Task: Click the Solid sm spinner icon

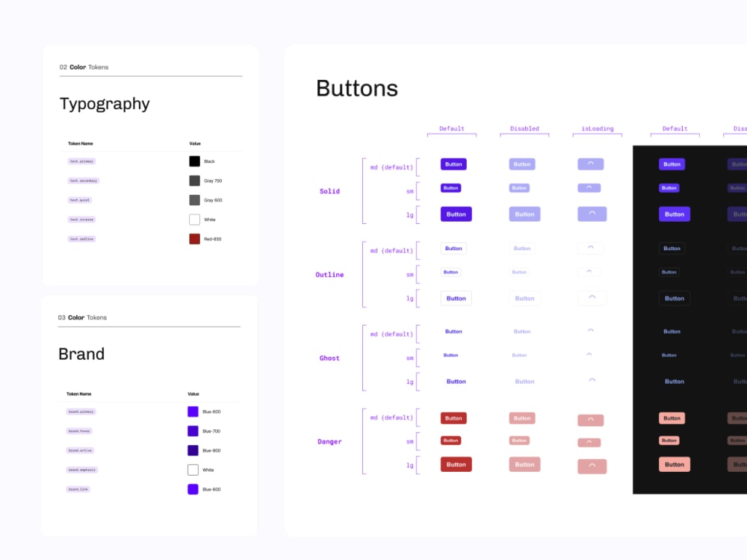Action: pyautogui.click(x=589, y=187)
